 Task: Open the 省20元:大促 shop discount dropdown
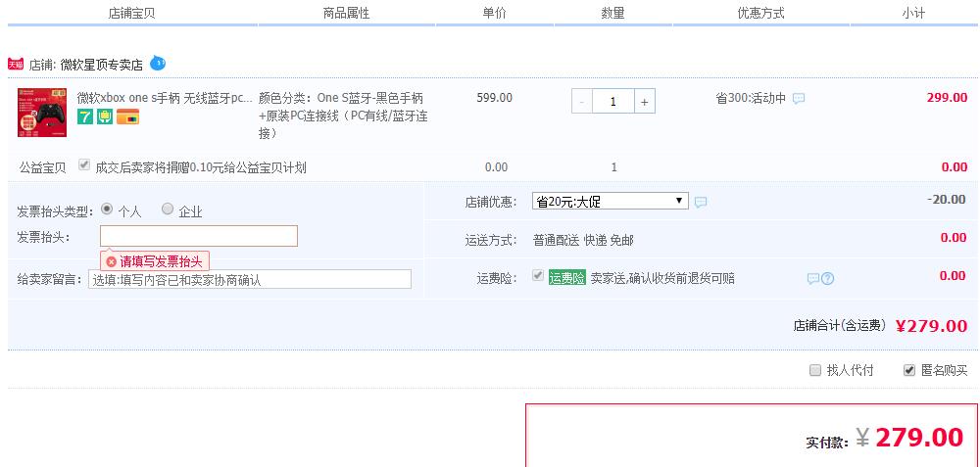[610, 201]
